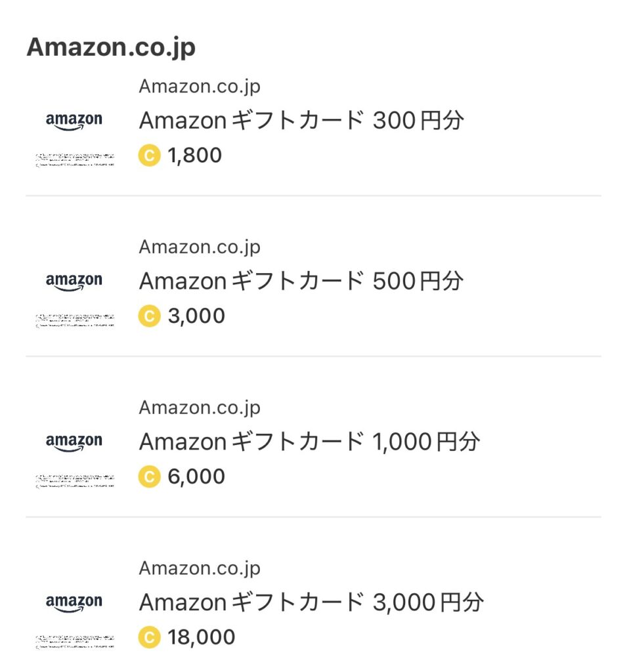The image size is (627, 672).
Task: Click the Amazon logo for 300円分 card
Action: click(74, 121)
